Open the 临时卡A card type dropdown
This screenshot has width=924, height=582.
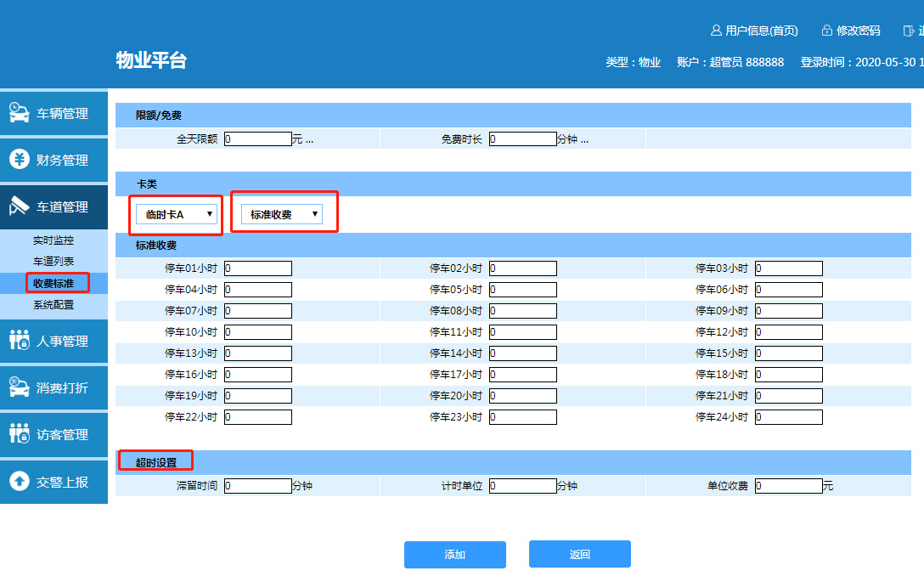pyautogui.click(x=177, y=214)
